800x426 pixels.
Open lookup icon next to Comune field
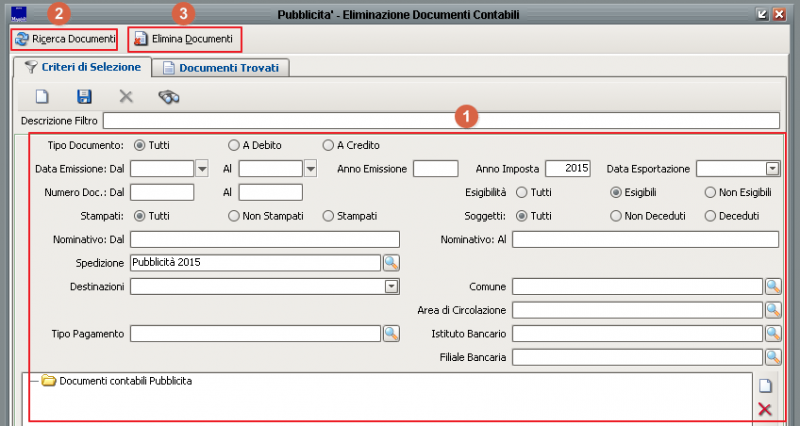(x=773, y=286)
